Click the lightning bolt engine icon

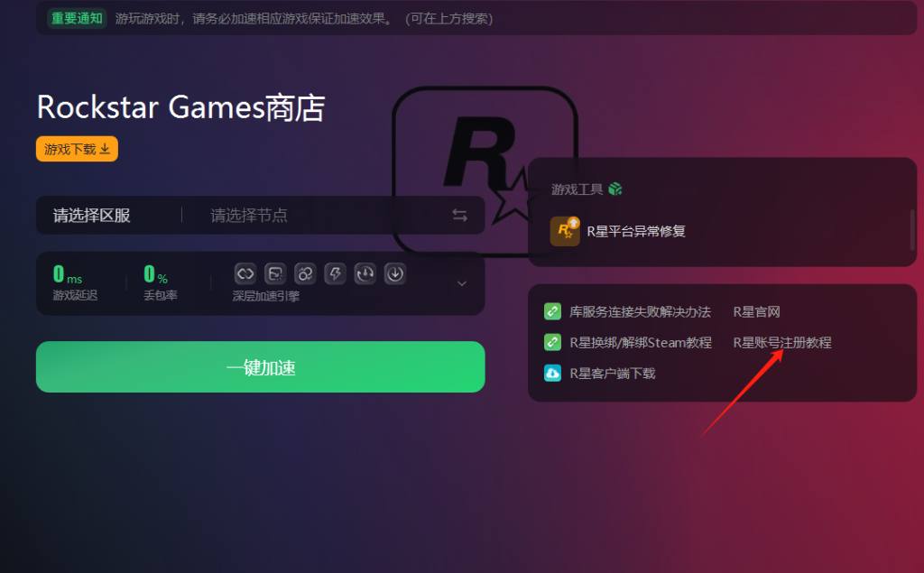[336, 273]
